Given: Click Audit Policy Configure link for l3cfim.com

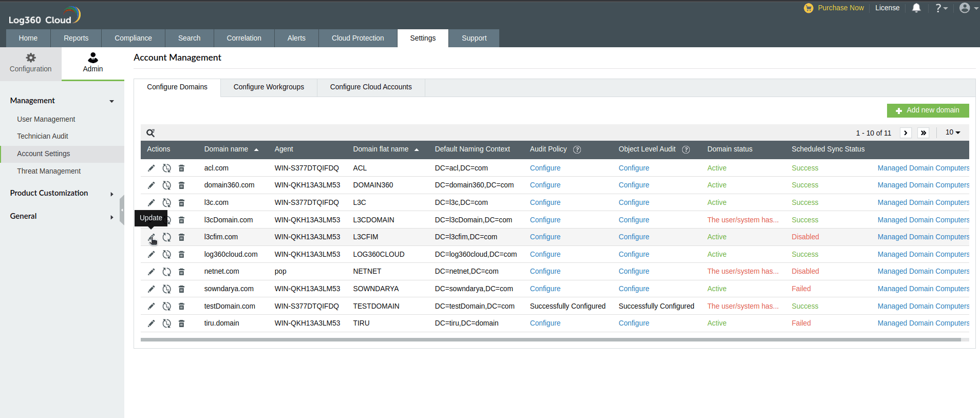Looking at the screenshot, I should click(x=545, y=237).
